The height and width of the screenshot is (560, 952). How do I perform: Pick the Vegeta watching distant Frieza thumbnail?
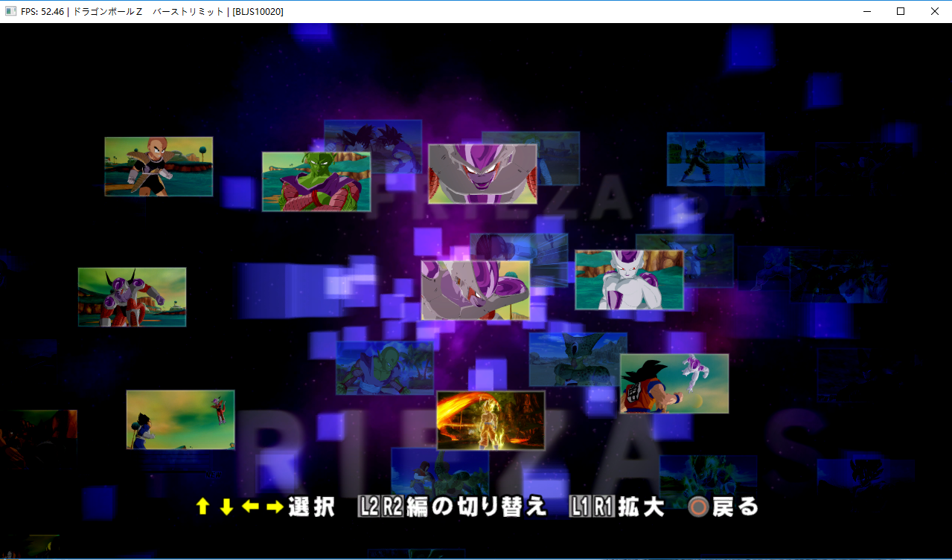click(180, 419)
